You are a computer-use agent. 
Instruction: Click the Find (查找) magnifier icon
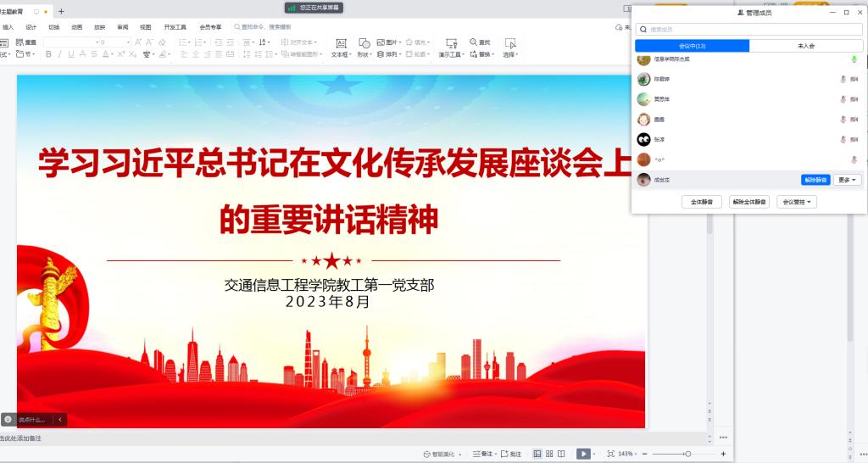tap(474, 42)
